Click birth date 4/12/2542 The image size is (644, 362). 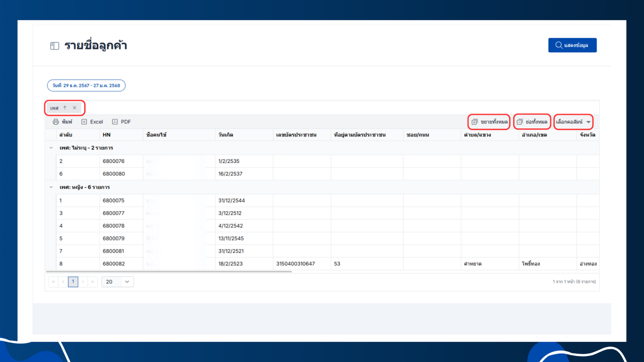click(244, 226)
